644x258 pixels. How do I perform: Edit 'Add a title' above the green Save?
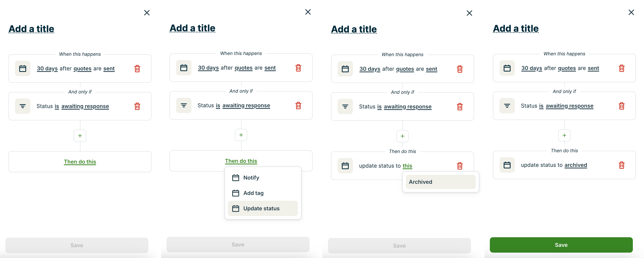point(516,29)
